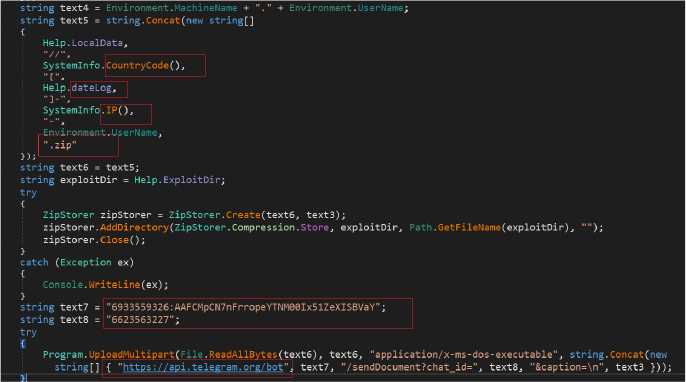
Task: Select the dateLog field after Help.
Action: [x=91, y=88]
